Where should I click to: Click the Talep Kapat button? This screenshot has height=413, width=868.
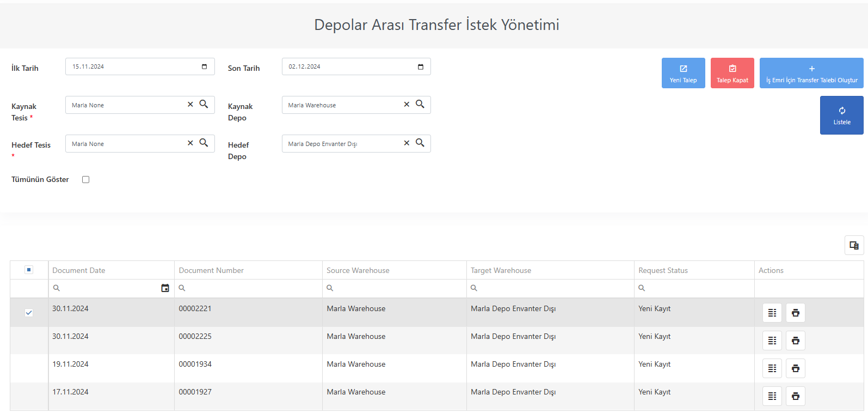tap(732, 73)
